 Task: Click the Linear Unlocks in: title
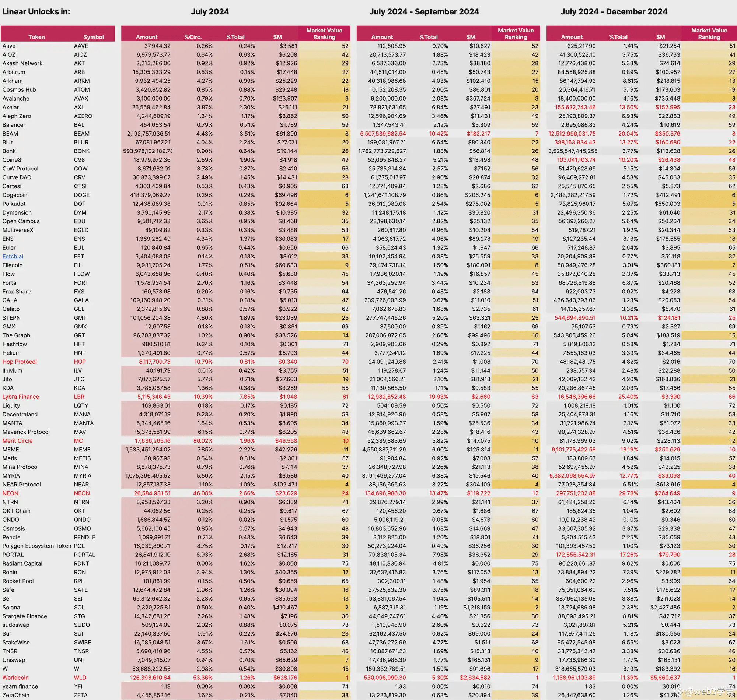pos(36,11)
